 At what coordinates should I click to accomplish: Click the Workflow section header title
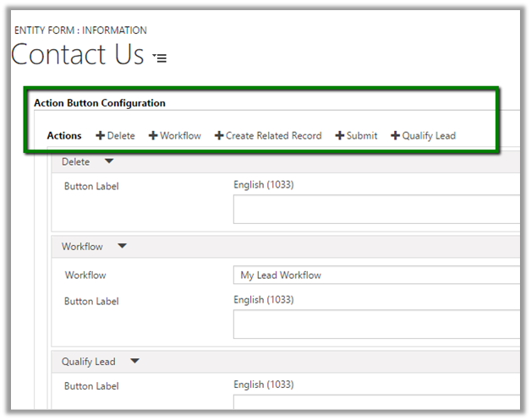[82, 247]
